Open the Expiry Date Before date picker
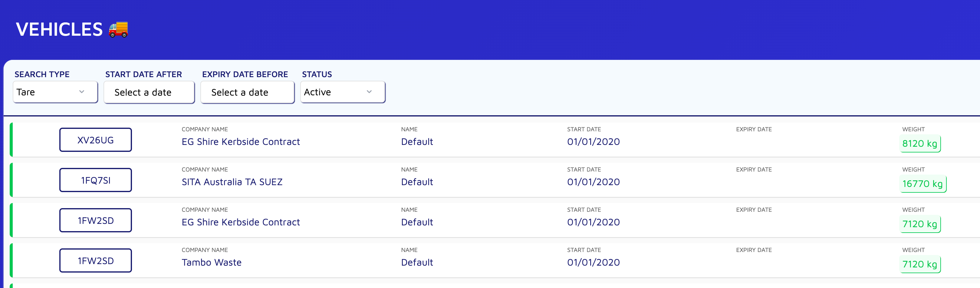The image size is (980, 288). pyautogui.click(x=247, y=93)
